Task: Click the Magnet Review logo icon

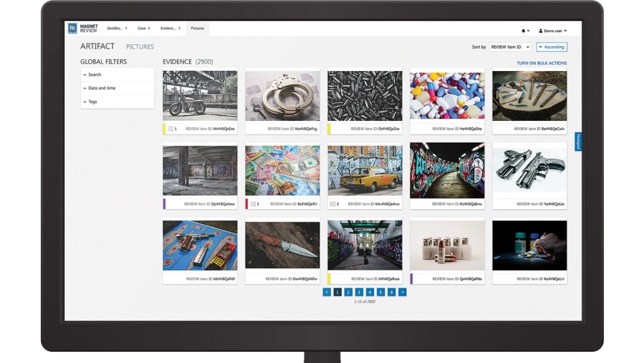Action: (72, 28)
